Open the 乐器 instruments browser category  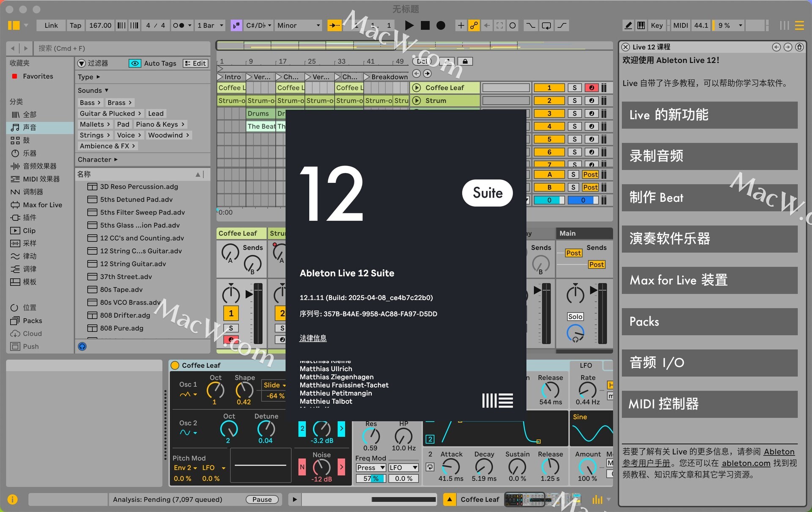(x=41, y=153)
